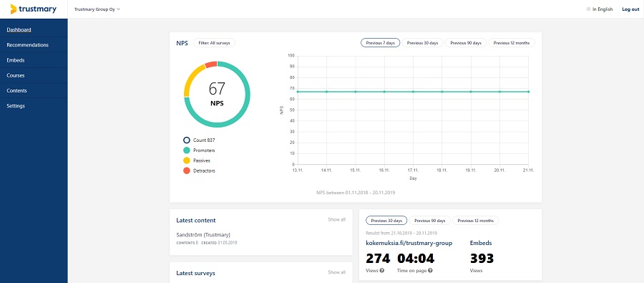Log out of the account
Screen dimensions: 644x283
coord(630,9)
